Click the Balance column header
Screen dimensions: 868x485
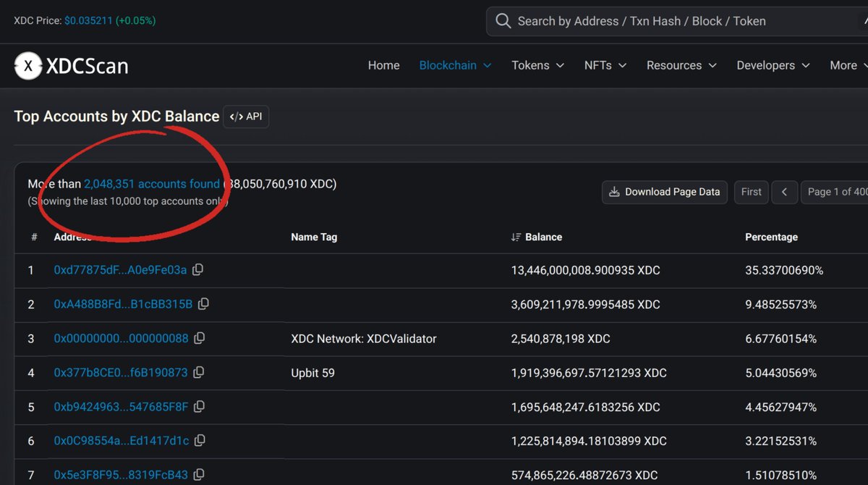[x=543, y=237]
